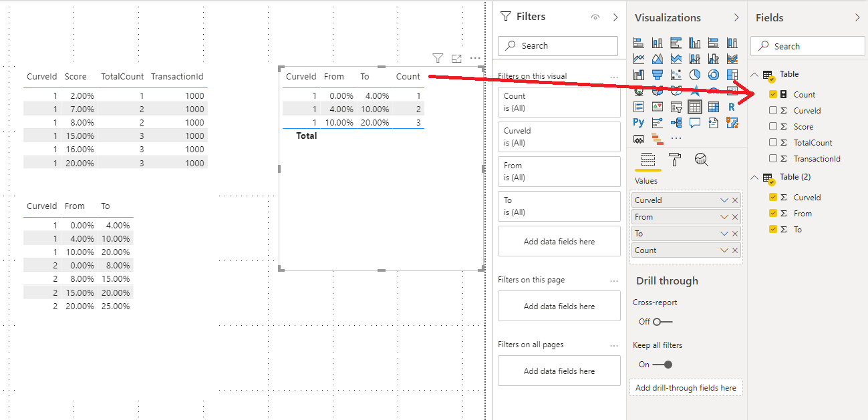Viewport: 868px width, 420px height.
Task: Choose the Q&A visual
Action: pos(695,123)
